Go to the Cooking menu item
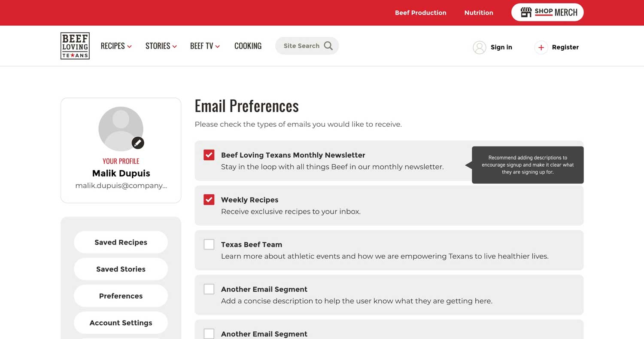Image resolution: width=644 pixels, height=339 pixels. coord(248,46)
